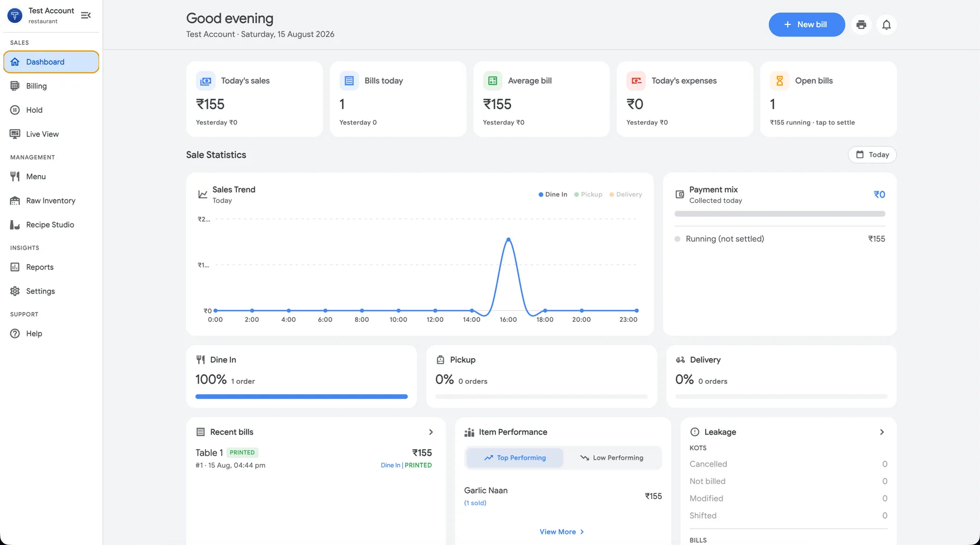Click the Payment mix wallet icon

tap(679, 194)
